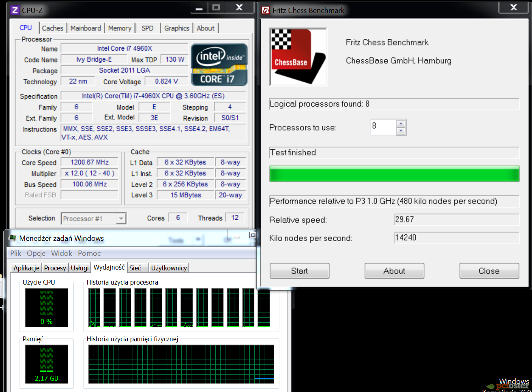532x392 pixels.
Task: Click the Stepping value 4
Action: pyautogui.click(x=230, y=107)
